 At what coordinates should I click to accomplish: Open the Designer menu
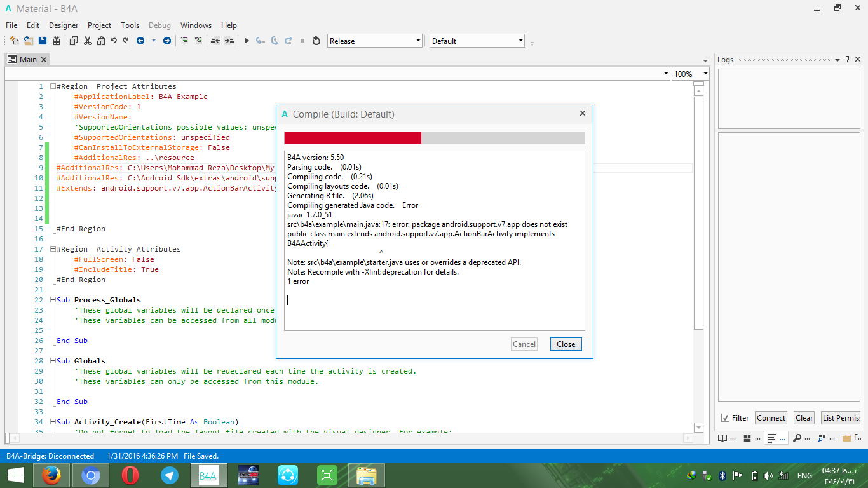pos(64,25)
